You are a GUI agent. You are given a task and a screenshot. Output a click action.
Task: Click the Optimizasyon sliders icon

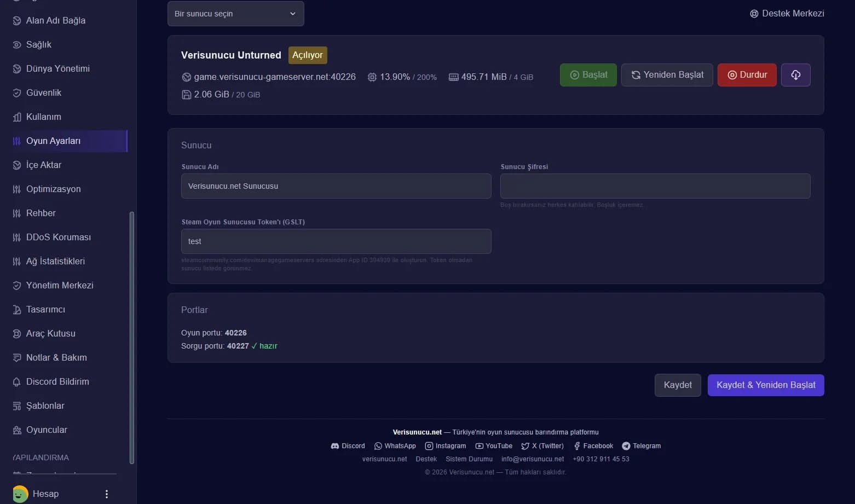pyautogui.click(x=17, y=189)
